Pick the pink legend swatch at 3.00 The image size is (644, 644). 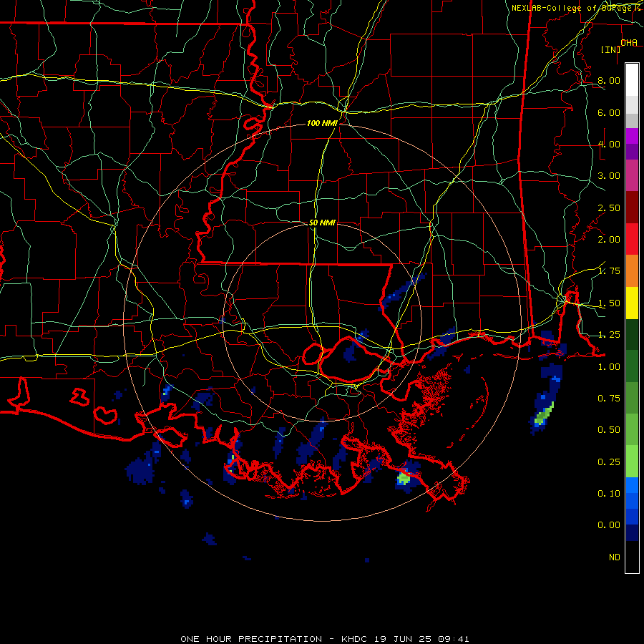tap(632, 175)
